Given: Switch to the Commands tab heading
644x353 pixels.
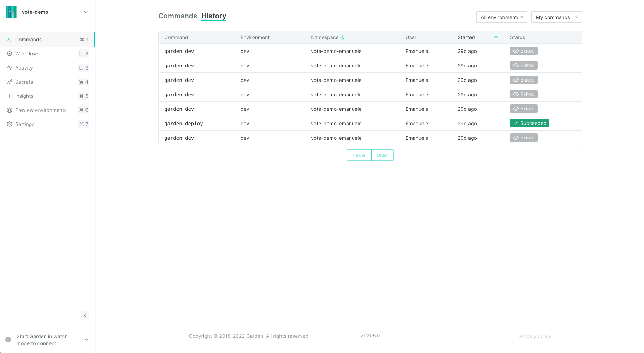Looking at the screenshot, I should tap(177, 16).
